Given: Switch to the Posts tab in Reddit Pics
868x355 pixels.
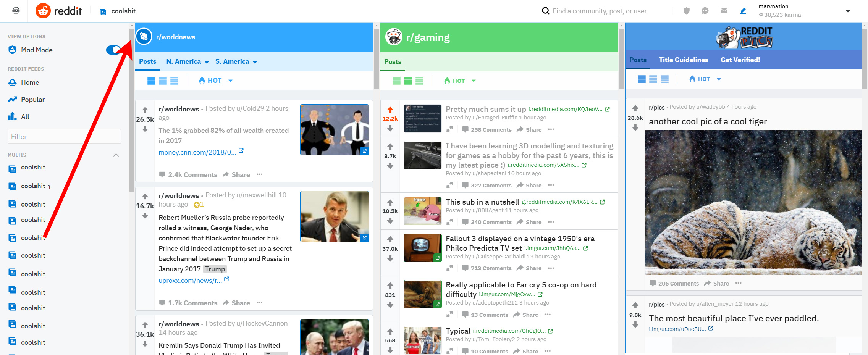Looking at the screenshot, I should [x=638, y=60].
